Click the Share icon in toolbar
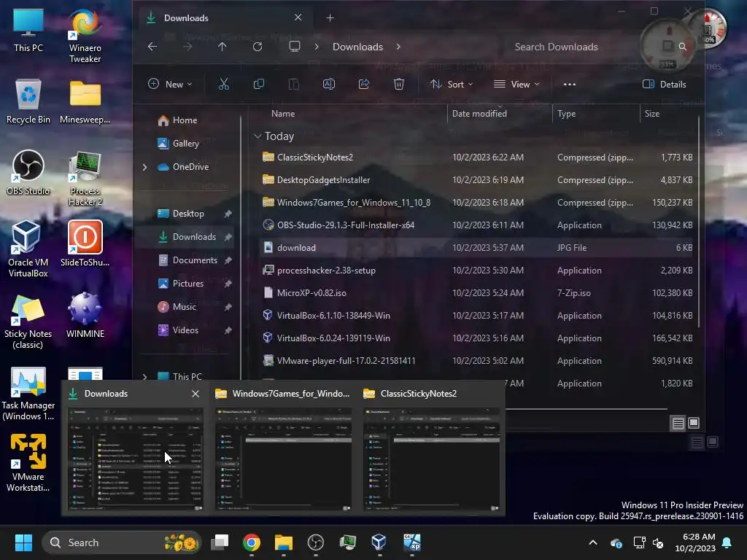This screenshot has height=560, width=747. tap(364, 85)
